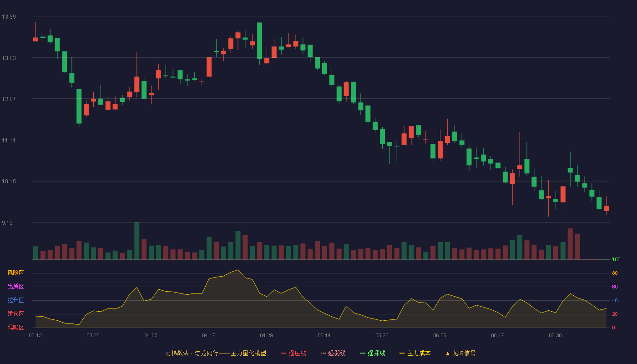Click the 04-17 date axis marker
637x364 pixels.
[x=208, y=335]
